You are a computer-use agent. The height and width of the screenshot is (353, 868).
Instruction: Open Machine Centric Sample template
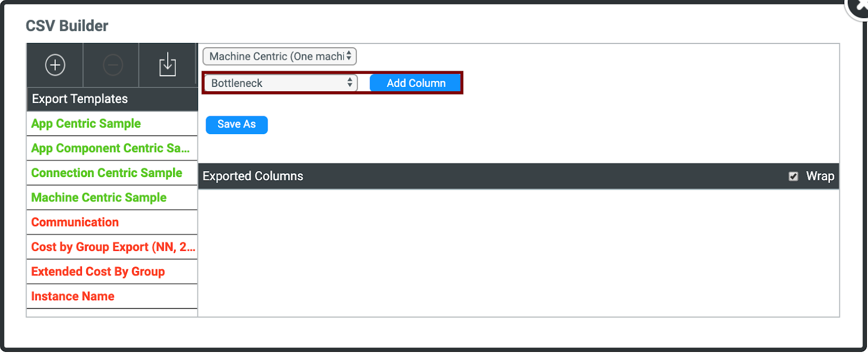pyautogui.click(x=99, y=198)
